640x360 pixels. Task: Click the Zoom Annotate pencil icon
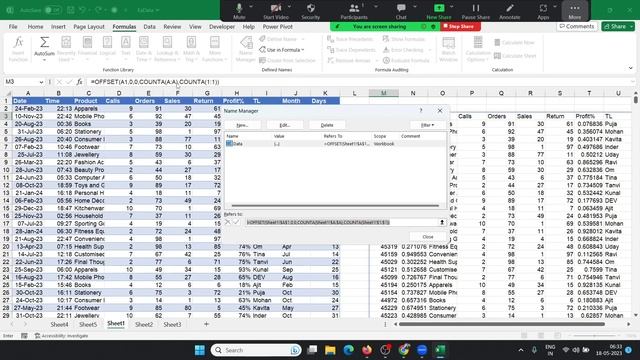point(510,8)
